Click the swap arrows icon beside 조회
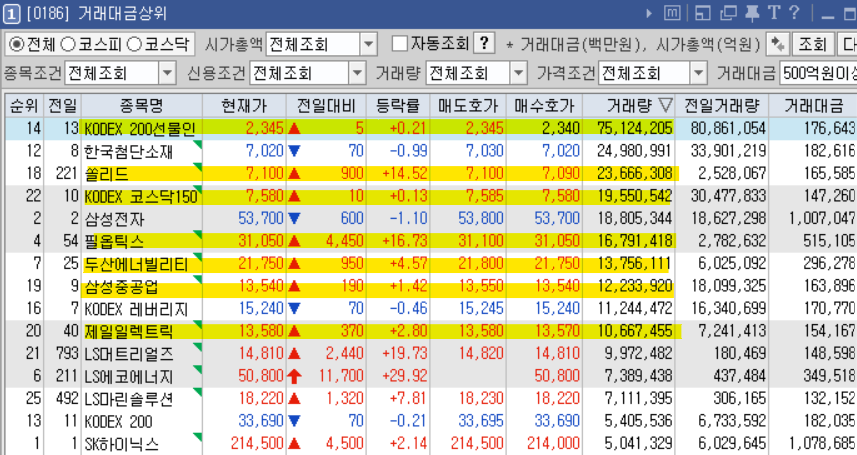857x455 pixels. [x=777, y=44]
